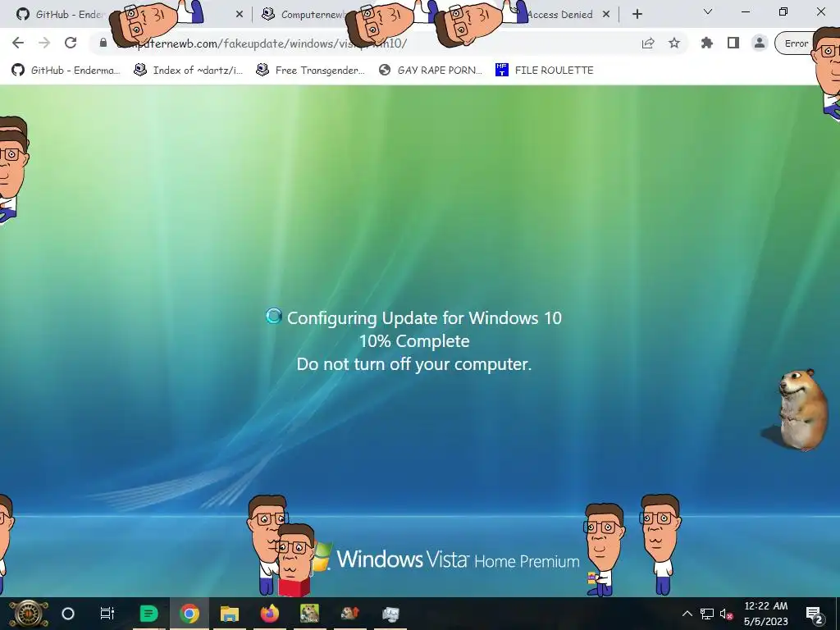Click 'Configuring Update for Windows 10' text
The image size is (840, 630).
(424, 317)
